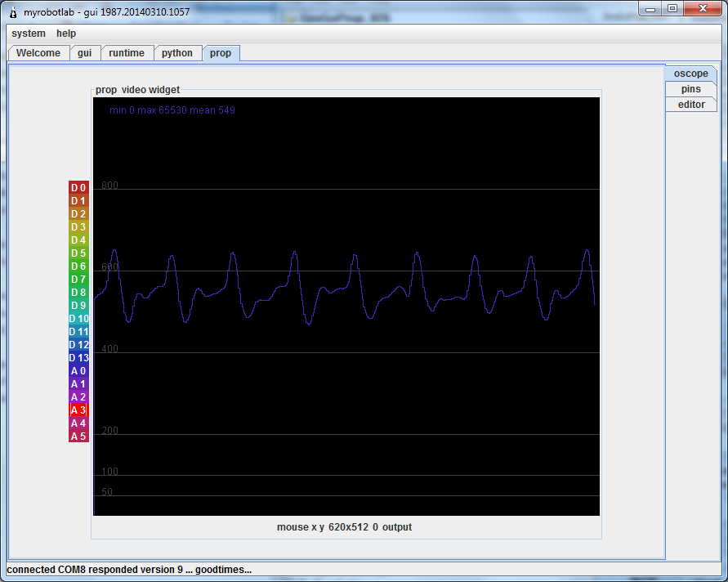Select the oscope side tab
The height and width of the screenshot is (582, 728).
click(x=691, y=74)
